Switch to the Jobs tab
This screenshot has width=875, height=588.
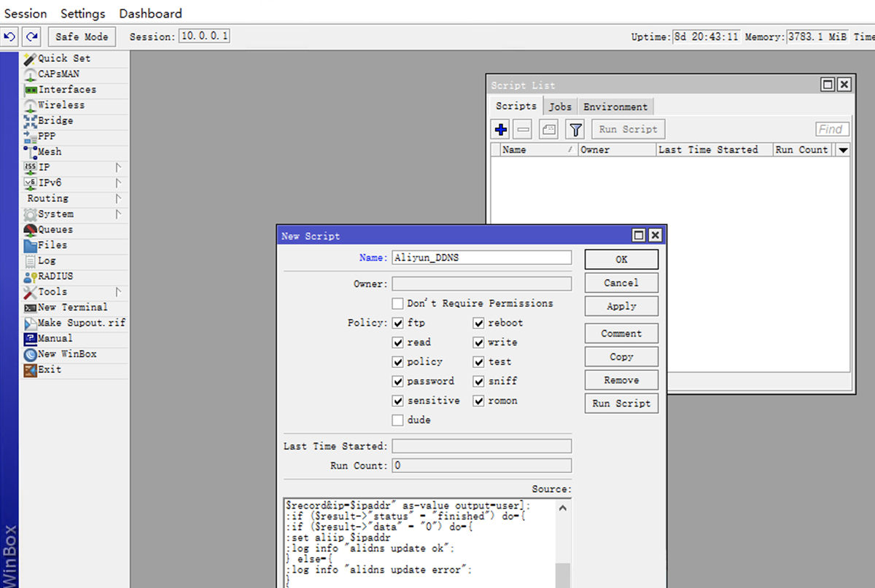tap(560, 106)
